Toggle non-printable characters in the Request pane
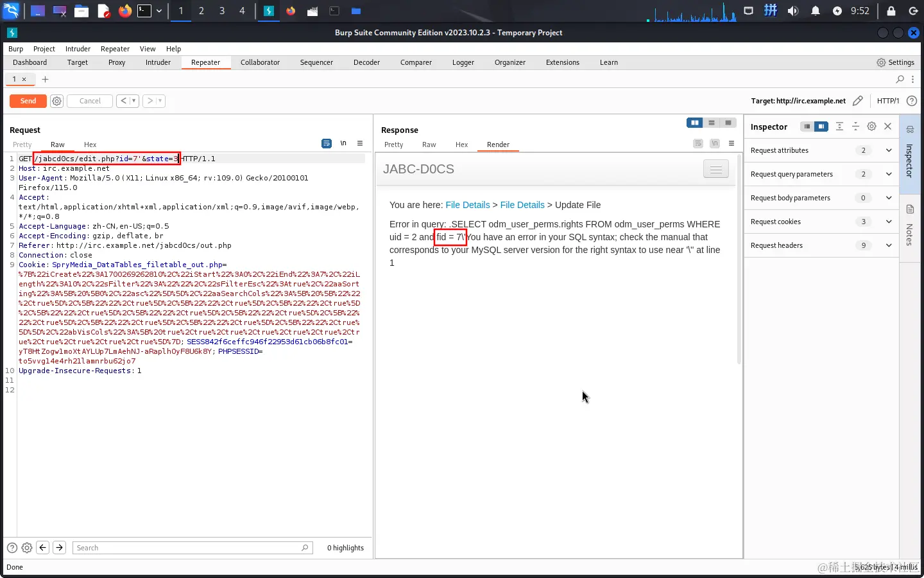This screenshot has width=924, height=578. click(343, 143)
